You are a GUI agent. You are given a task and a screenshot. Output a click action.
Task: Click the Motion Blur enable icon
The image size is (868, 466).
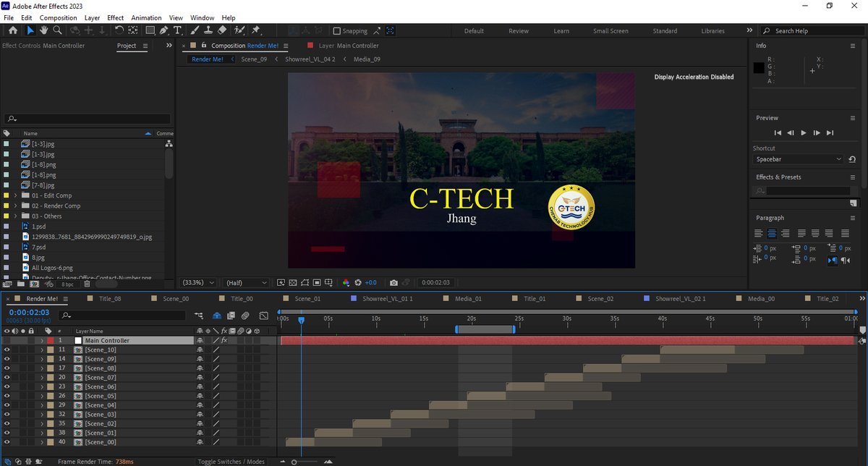tap(245, 315)
